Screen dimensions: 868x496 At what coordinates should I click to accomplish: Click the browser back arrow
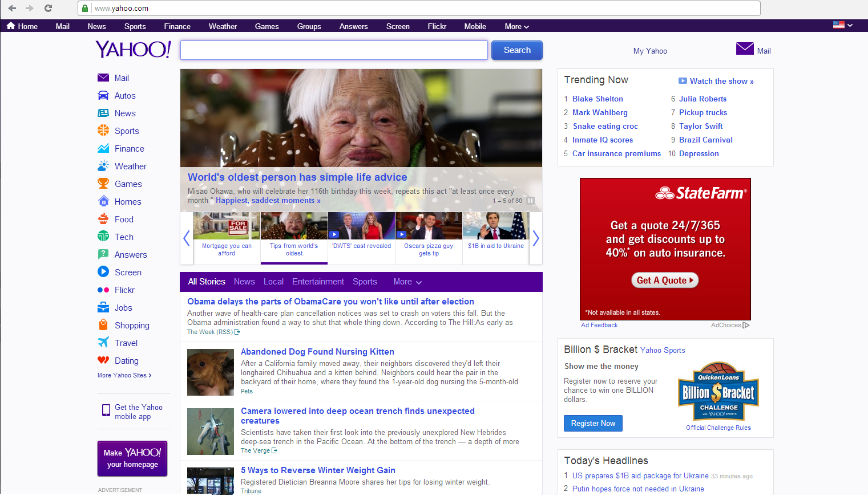point(12,9)
